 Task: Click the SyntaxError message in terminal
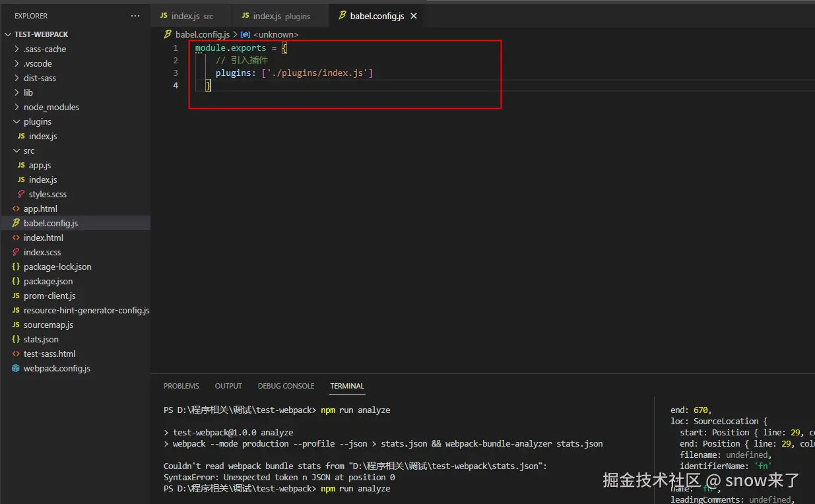tap(279, 477)
